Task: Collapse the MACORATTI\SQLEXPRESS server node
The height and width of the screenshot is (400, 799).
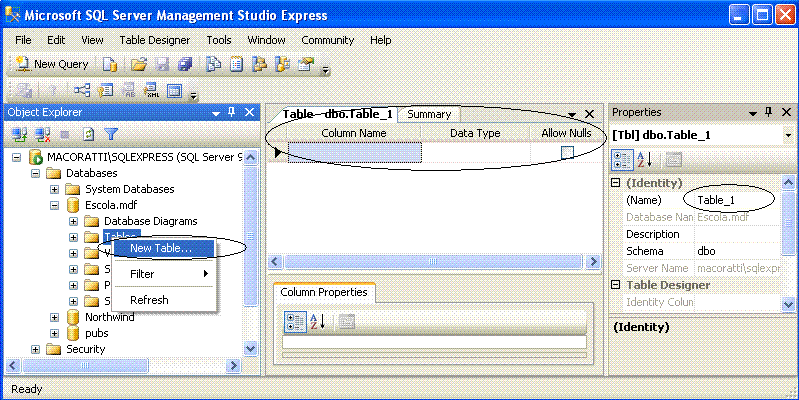Action: (x=17, y=157)
